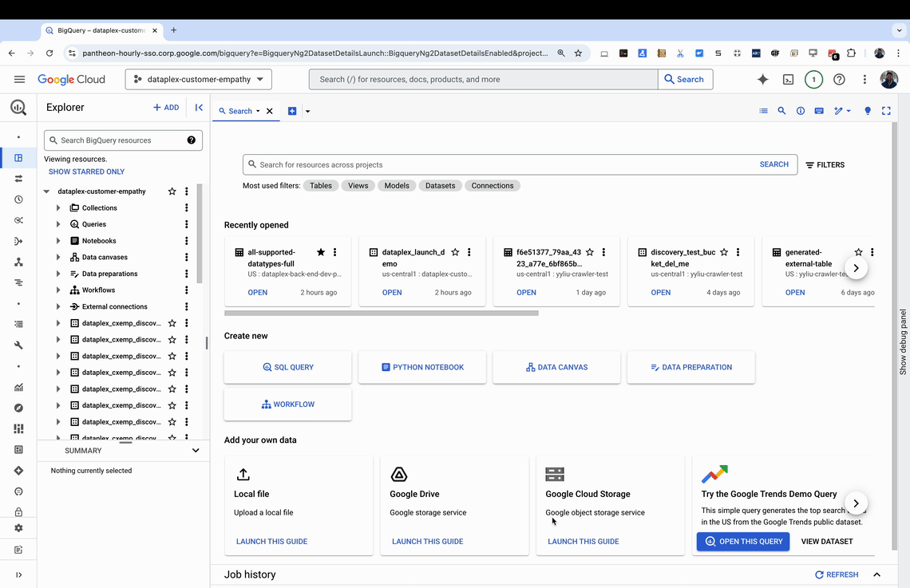Switch to the BigQuery browser tab
Screen dimensions: 910x588
(96, 30)
